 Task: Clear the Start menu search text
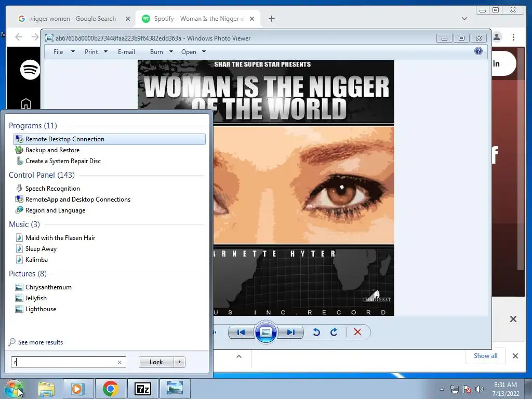(x=120, y=362)
